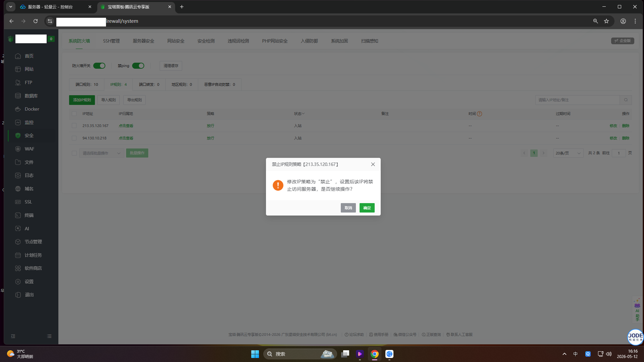Open 终端 terminal sidebar icon
Viewport: 644px width, 362px height.
point(18,215)
